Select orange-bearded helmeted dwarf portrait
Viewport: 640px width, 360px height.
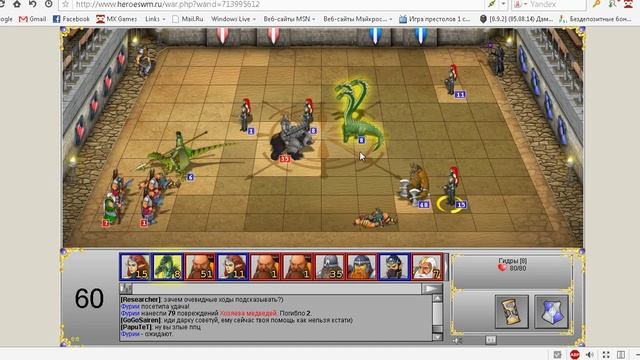[x=362, y=267]
